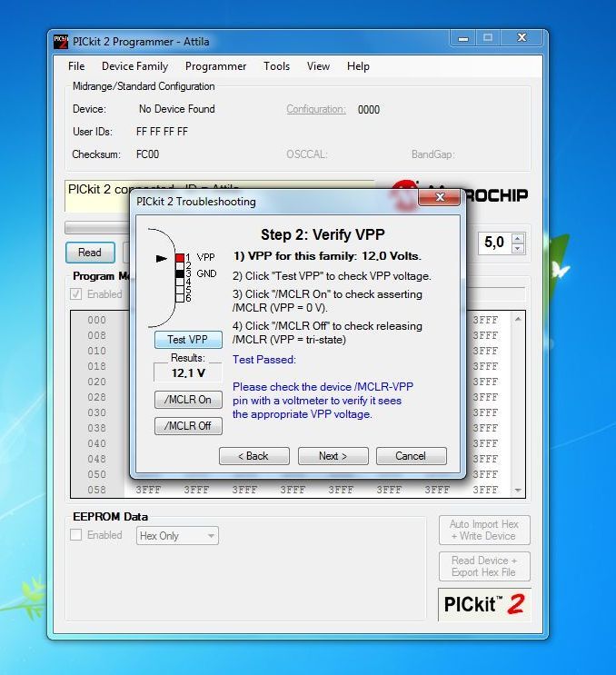This screenshot has width=616, height=675.
Task: Open the Device Family menu
Action: tap(134, 66)
